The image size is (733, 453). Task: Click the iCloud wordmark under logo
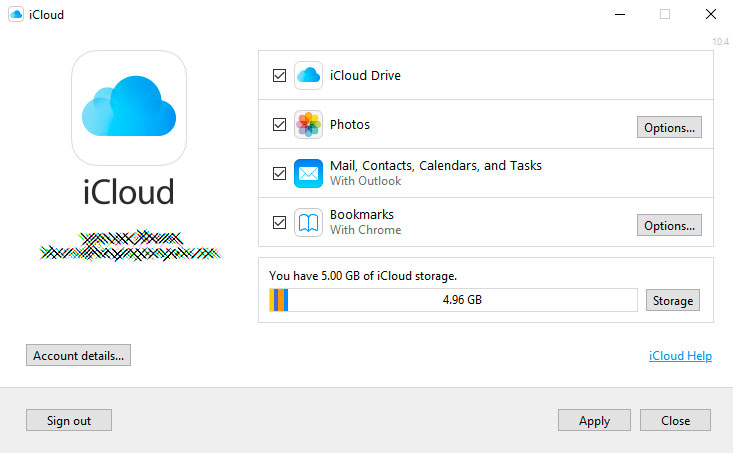click(129, 192)
